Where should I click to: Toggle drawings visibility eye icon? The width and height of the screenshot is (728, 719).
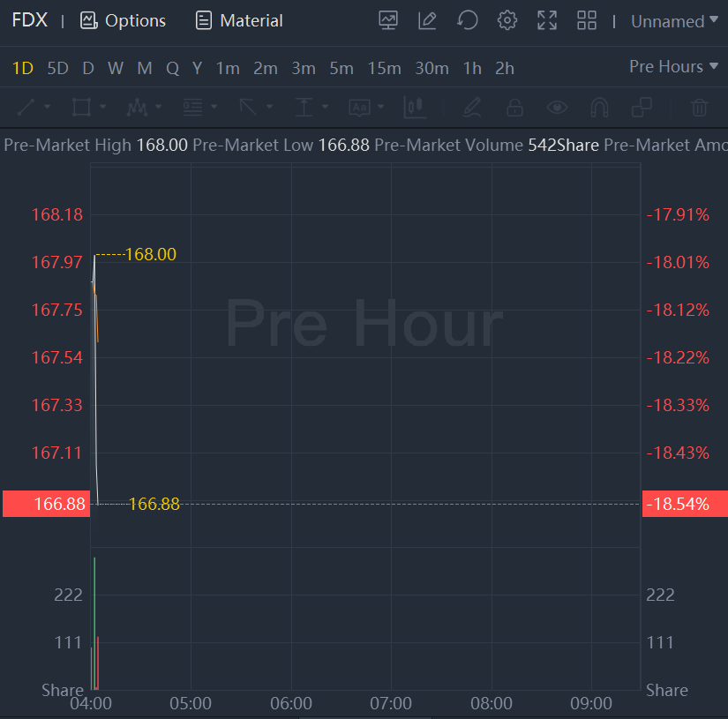[x=557, y=108]
